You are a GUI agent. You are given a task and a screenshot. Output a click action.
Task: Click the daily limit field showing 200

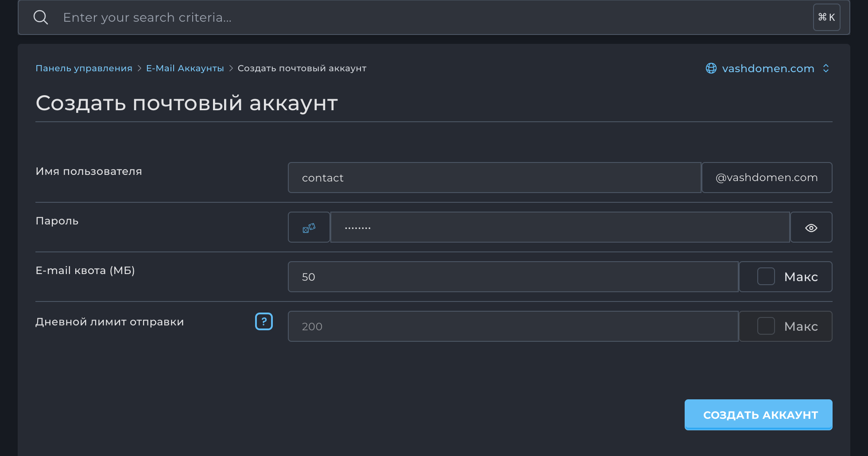[x=513, y=326]
